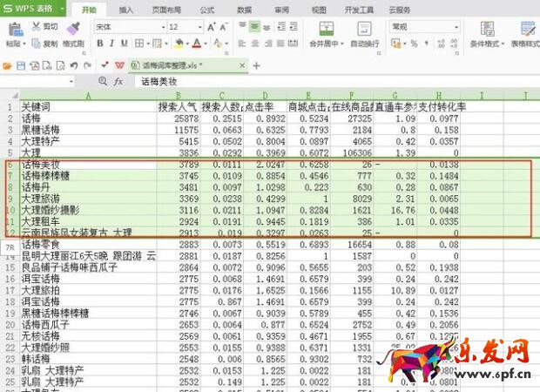
Task: Click the red font color letter A
Action: point(197,44)
